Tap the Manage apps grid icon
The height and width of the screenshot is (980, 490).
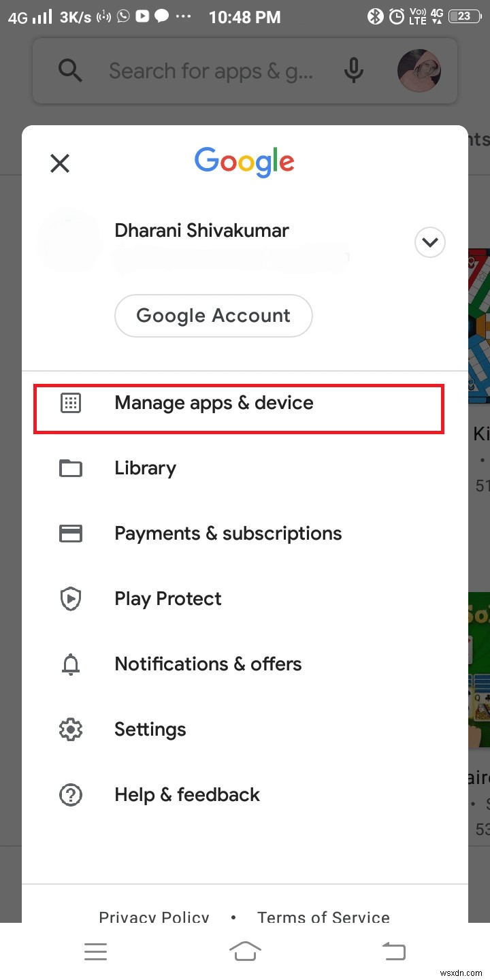[x=71, y=403]
